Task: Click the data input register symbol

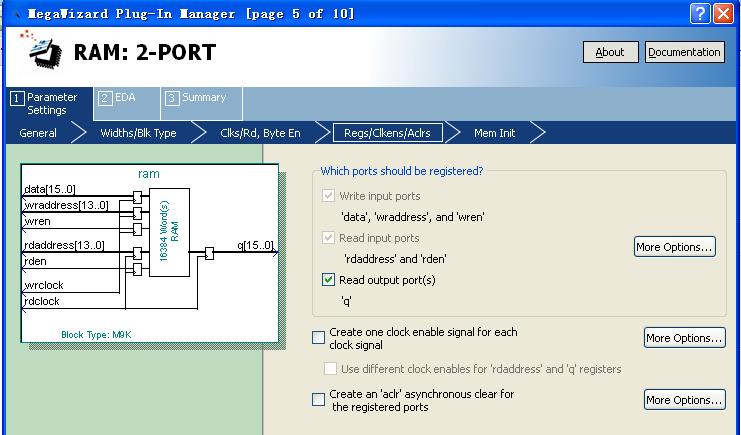Action: click(x=137, y=197)
